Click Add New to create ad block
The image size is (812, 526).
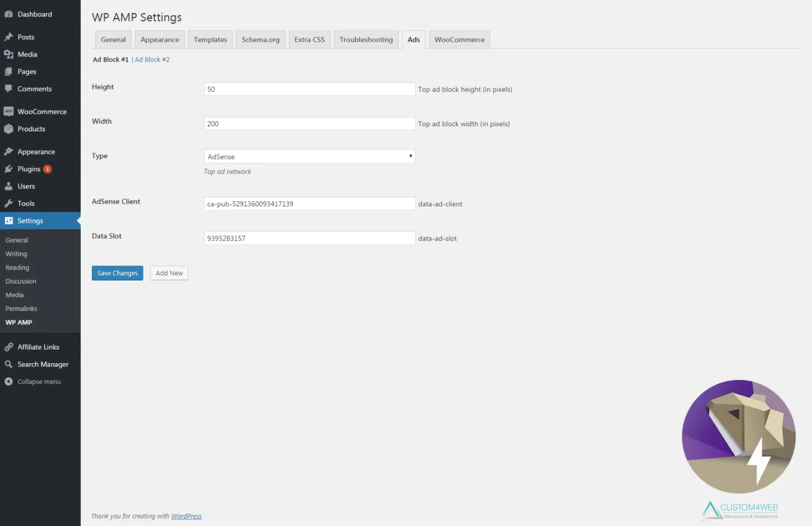tap(169, 273)
